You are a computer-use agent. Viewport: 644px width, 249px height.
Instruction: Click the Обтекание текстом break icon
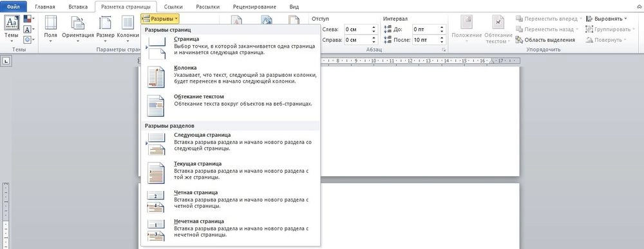coord(156,105)
